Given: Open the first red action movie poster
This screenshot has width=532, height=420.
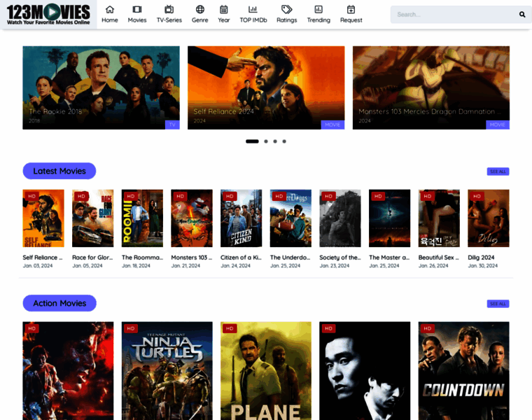Looking at the screenshot, I should 68,371.
